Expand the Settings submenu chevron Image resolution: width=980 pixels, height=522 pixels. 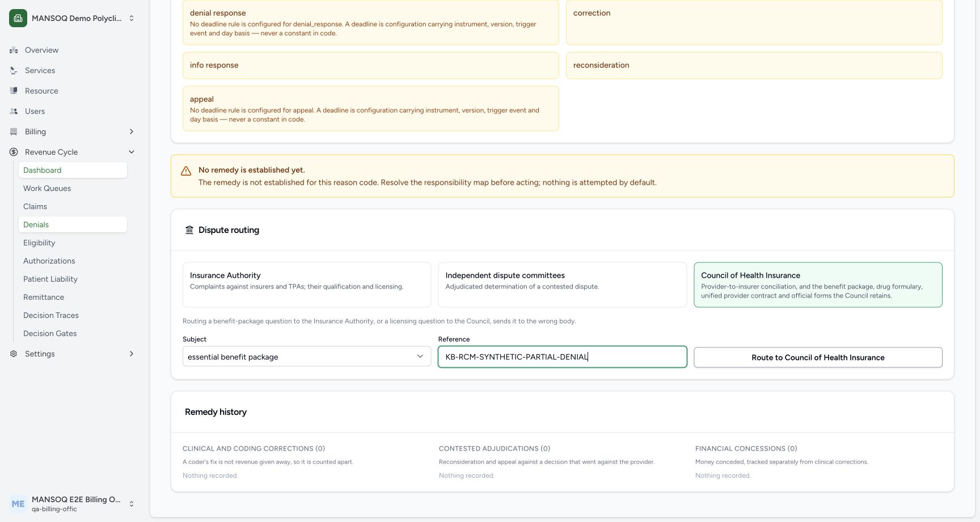point(132,354)
